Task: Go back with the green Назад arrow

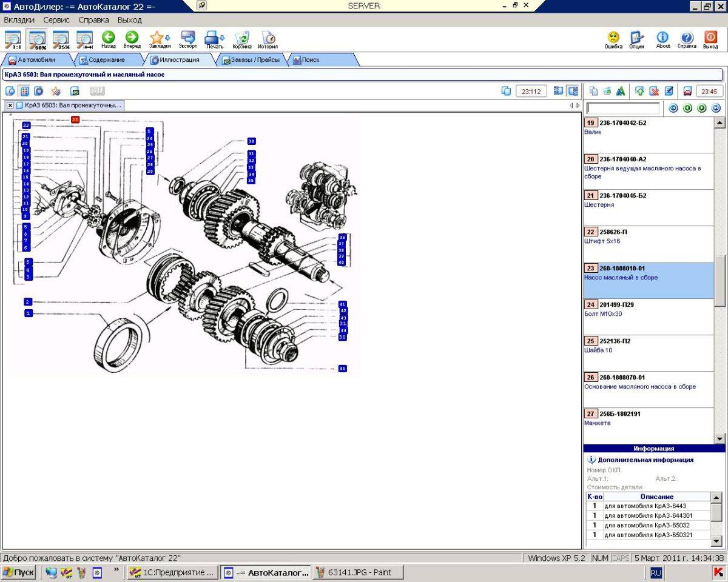Action: pos(109,40)
